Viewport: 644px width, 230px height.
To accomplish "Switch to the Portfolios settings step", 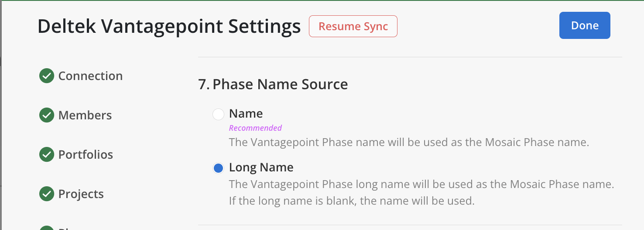I will coord(86,155).
